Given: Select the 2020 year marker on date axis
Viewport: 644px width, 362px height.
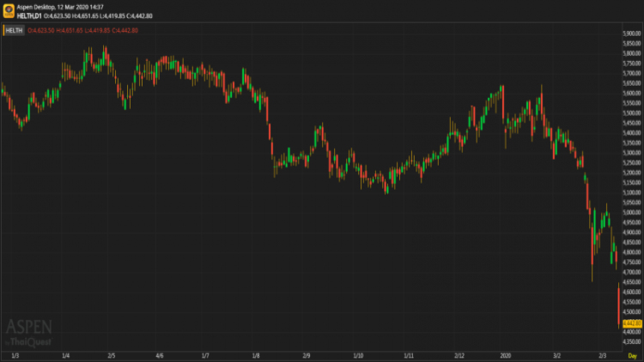Looking at the screenshot, I should pos(505,355).
